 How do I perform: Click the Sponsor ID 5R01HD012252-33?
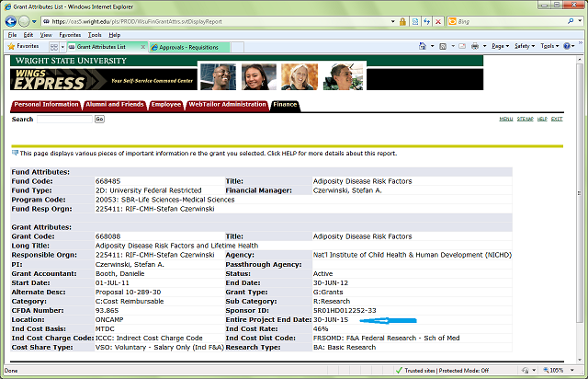pyautogui.click(x=345, y=310)
